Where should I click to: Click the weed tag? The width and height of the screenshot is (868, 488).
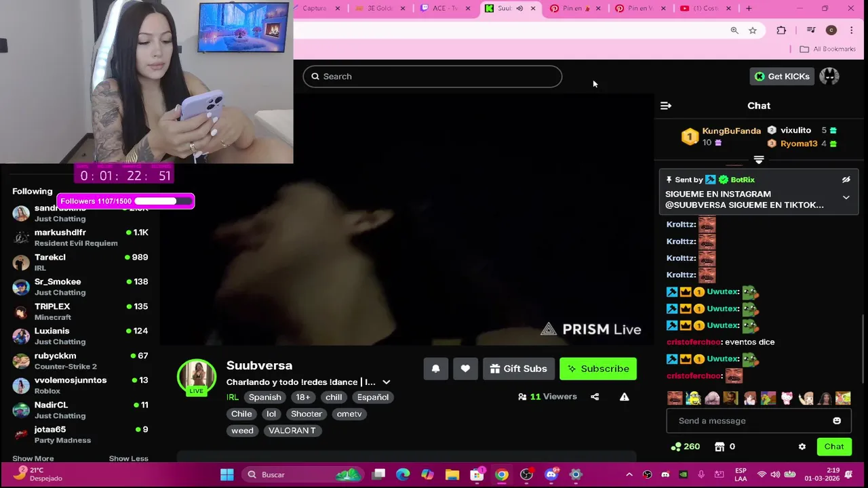click(x=242, y=430)
